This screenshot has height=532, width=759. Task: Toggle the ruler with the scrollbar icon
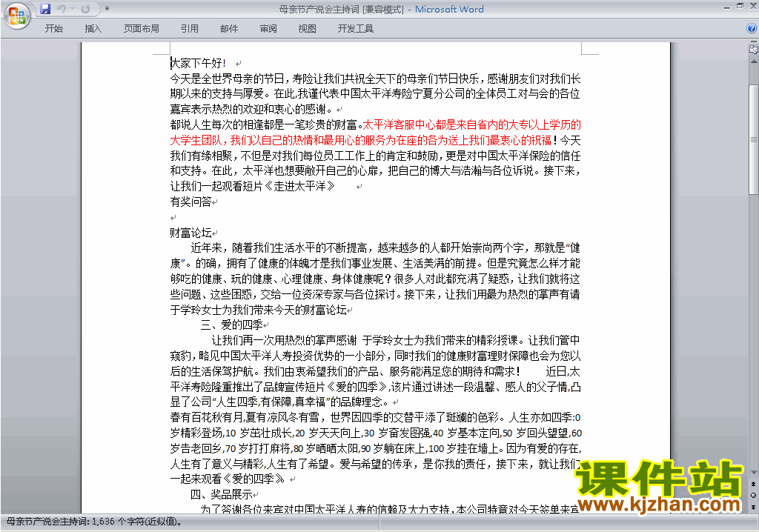click(753, 49)
